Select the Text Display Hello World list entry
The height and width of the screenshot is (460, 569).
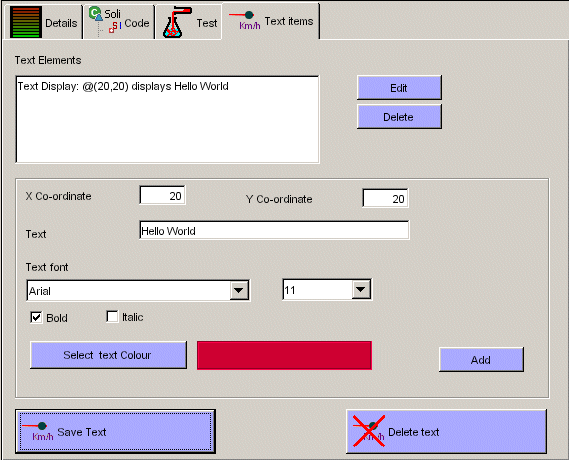click(x=123, y=86)
